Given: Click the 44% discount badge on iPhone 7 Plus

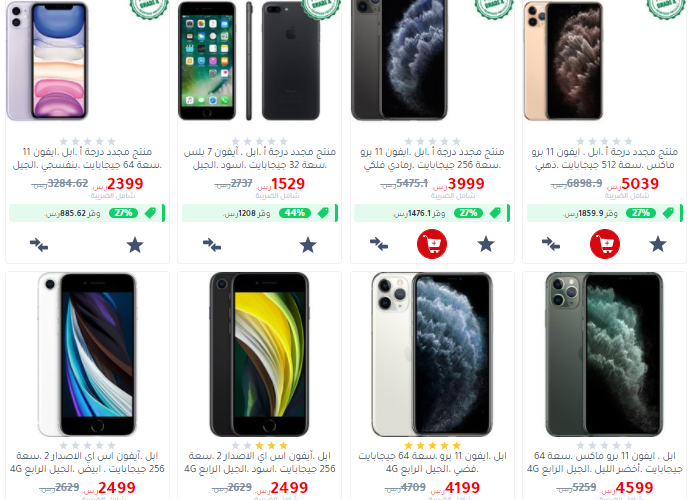Looking at the screenshot, I should pos(295,213).
